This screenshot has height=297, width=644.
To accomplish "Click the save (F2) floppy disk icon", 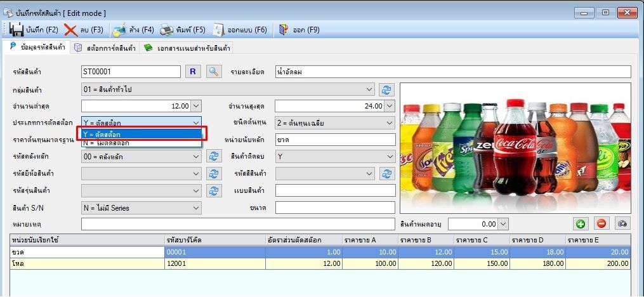I will tap(16, 30).
